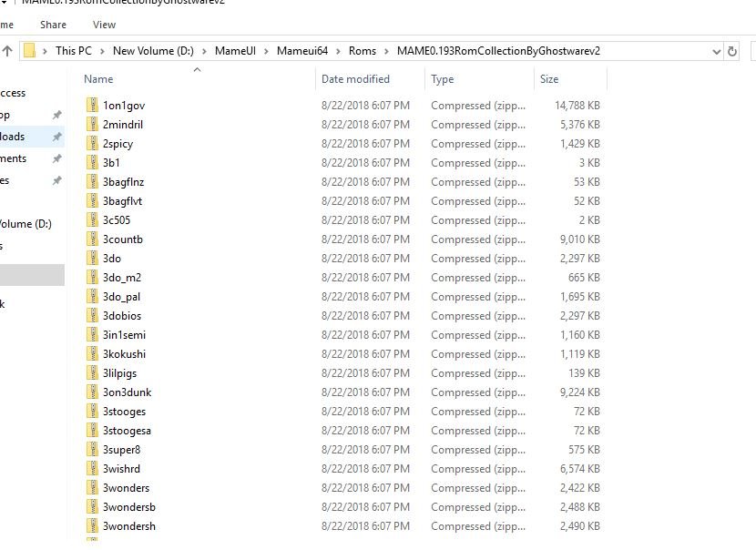
Task: Select the 2spicy zip file icon
Action: point(92,144)
